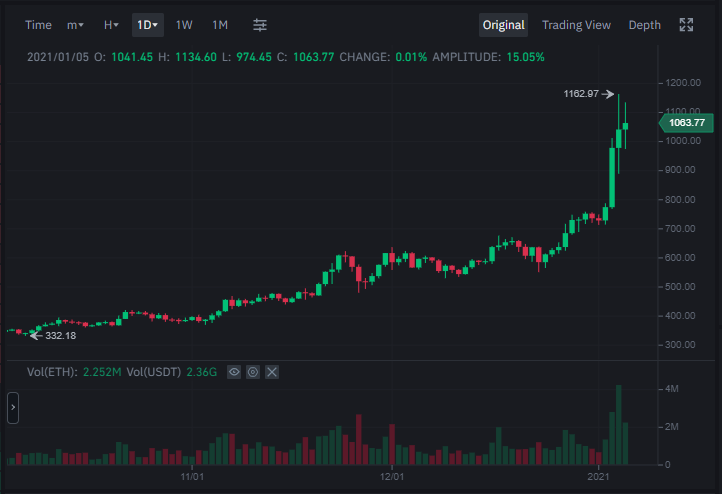Open the hours interval dropdown
722x494 pixels.
111,25
